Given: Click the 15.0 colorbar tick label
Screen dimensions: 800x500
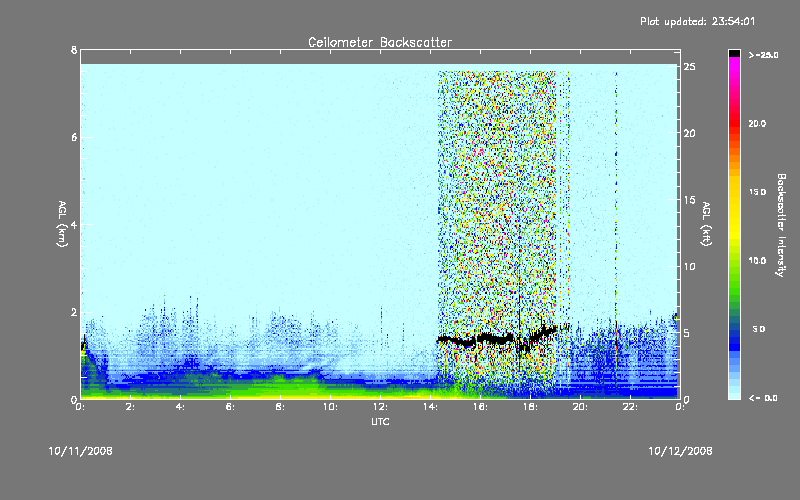Looking at the screenshot, I should coord(757,192).
